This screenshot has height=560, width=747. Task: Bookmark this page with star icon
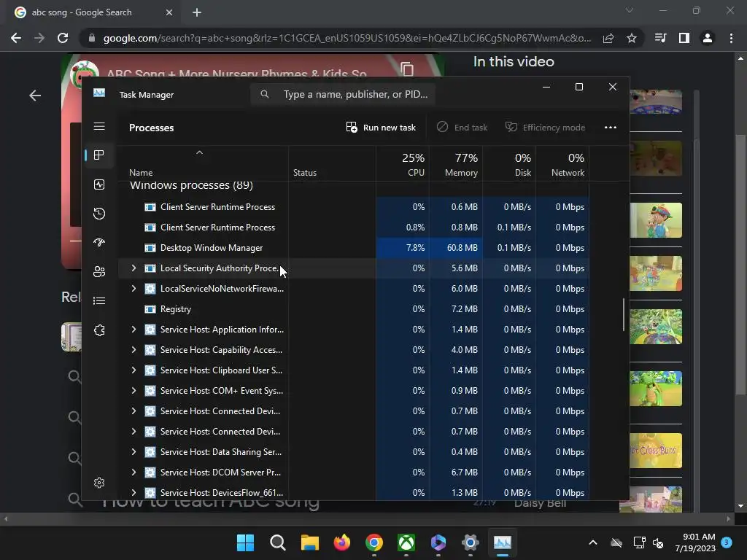pyautogui.click(x=632, y=38)
